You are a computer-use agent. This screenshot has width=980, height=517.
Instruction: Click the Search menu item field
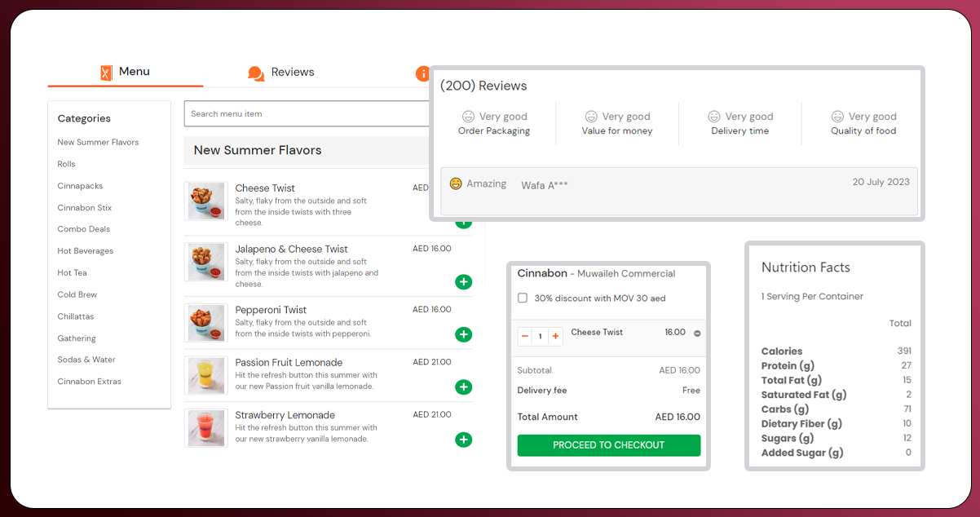pyautogui.click(x=307, y=114)
